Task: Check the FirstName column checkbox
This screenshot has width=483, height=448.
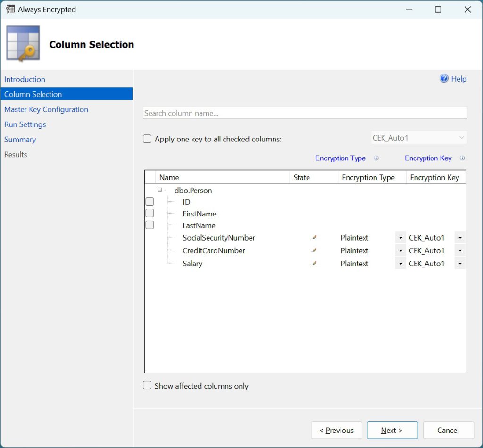Action: click(x=150, y=214)
